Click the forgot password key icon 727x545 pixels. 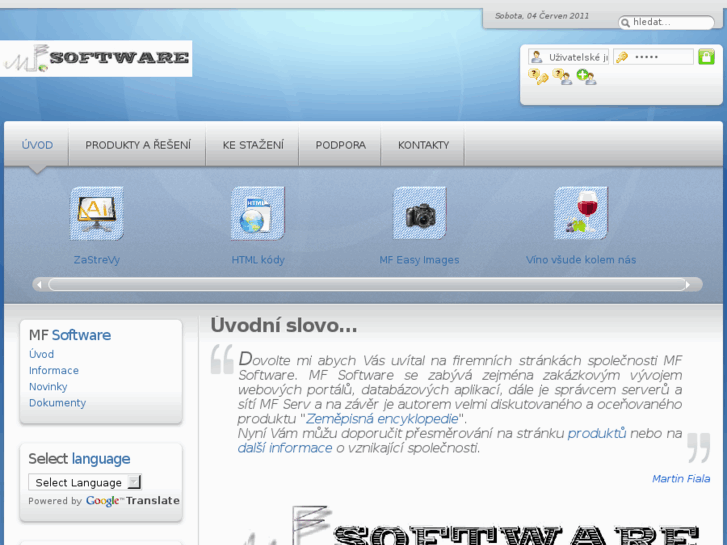coord(538,77)
